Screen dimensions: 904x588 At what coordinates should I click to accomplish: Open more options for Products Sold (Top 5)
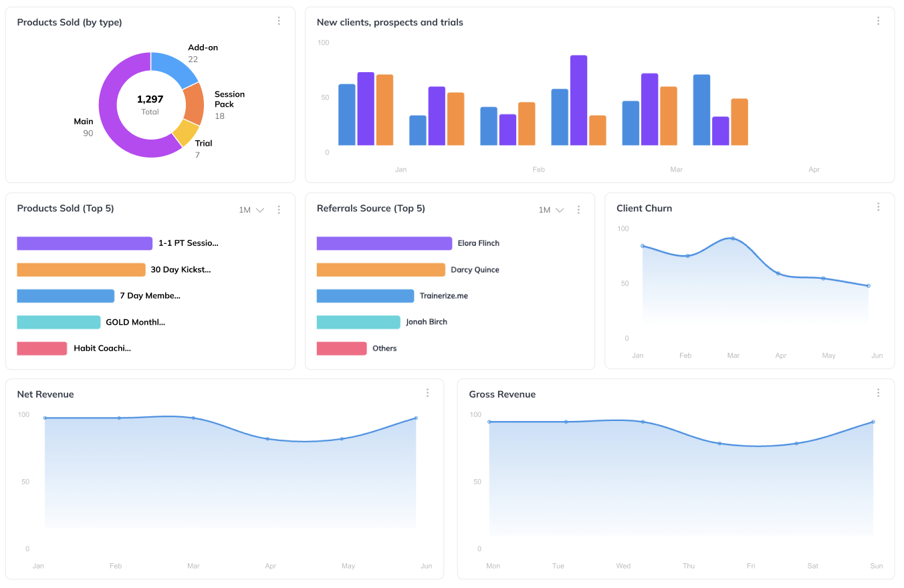pyautogui.click(x=279, y=210)
